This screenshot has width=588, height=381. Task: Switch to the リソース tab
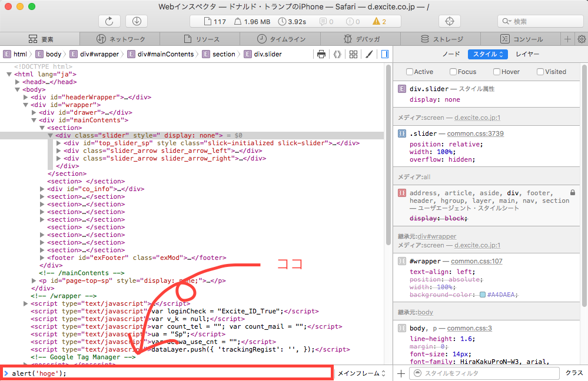point(200,39)
